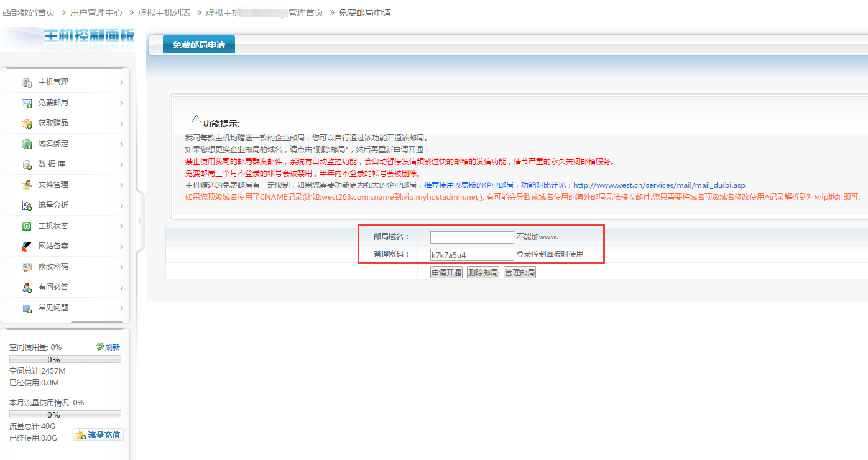Expand the 主机状态 menu arrow
This screenshot has width=868, height=460.
point(121,226)
